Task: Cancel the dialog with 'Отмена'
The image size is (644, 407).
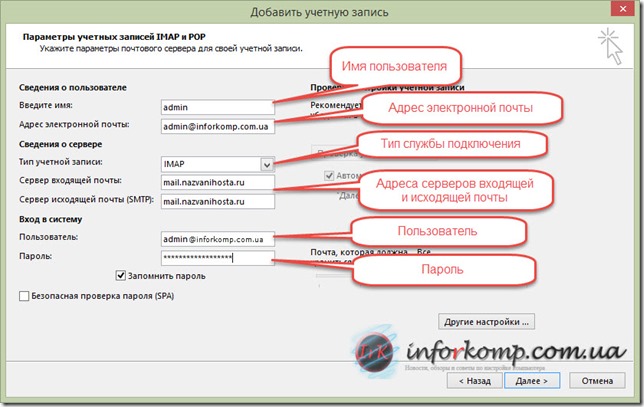Action: 596,380
